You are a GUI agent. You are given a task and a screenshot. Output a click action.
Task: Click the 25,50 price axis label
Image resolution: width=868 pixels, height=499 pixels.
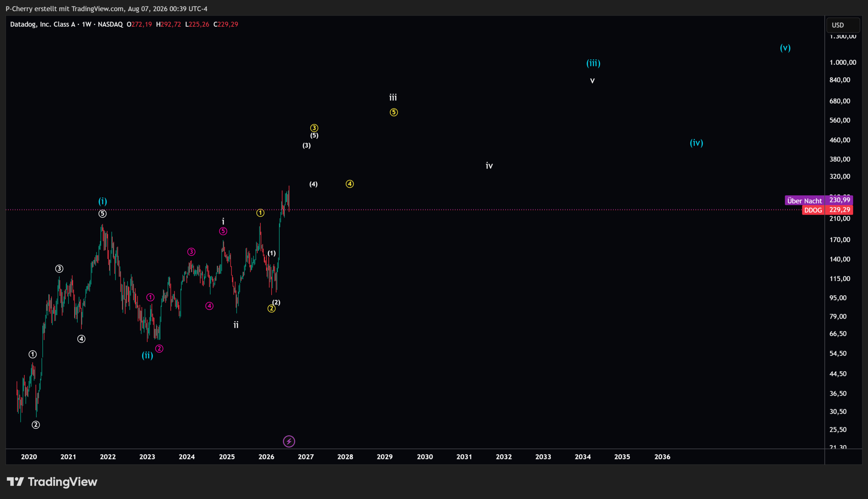(x=838, y=430)
